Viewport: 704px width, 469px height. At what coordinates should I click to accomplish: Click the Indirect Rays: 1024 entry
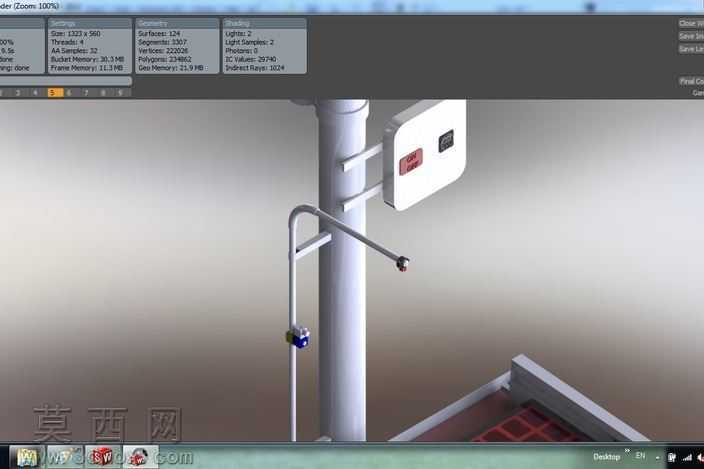tap(255, 68)
